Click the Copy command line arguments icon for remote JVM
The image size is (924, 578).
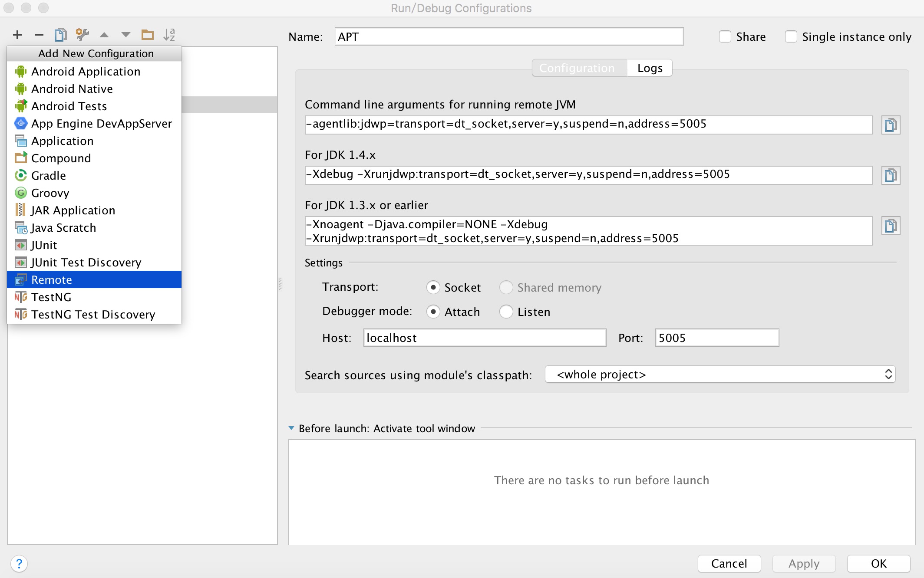pos(891,125)
